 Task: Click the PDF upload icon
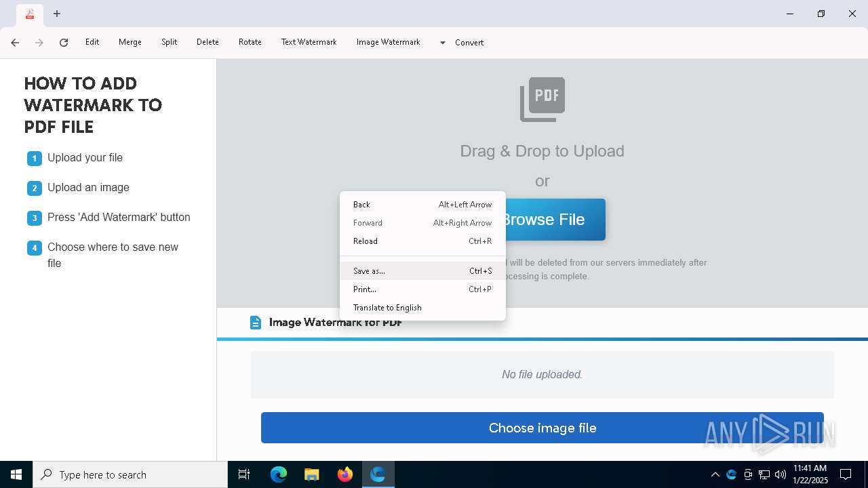coord(542,99)
